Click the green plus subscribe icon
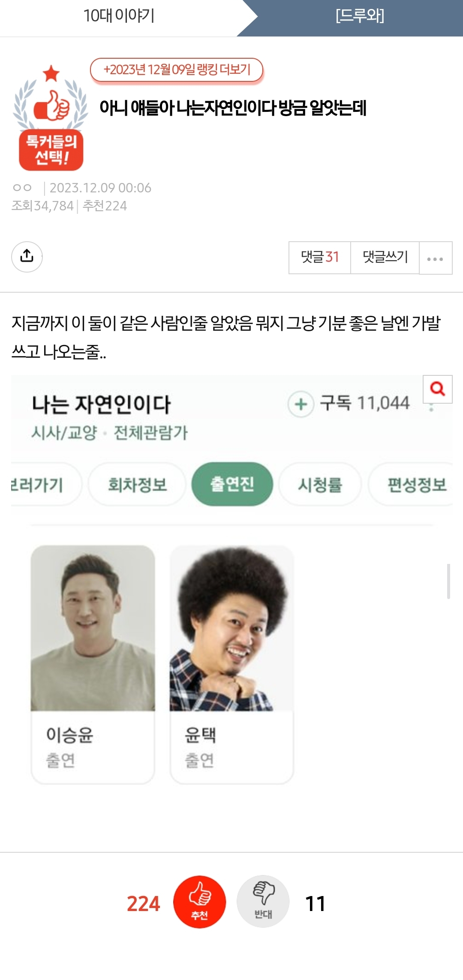This screenshot has width=463, height=980. (x=301, y=404)
